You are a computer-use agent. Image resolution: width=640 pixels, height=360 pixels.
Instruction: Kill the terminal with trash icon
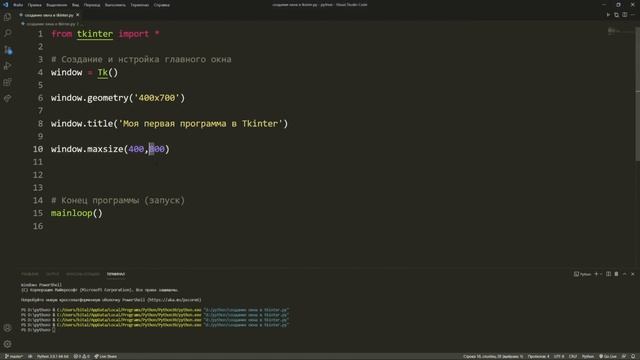pos(616,274)
